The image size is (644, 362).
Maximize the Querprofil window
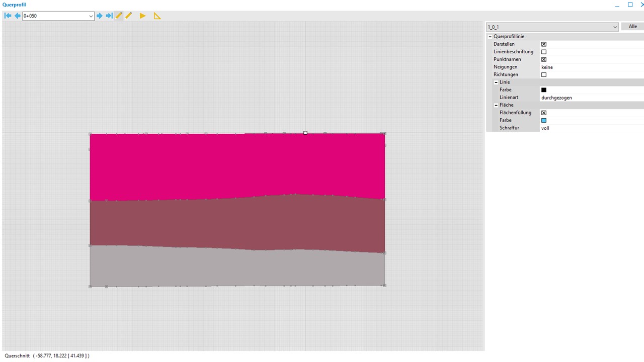click(630, 5)
